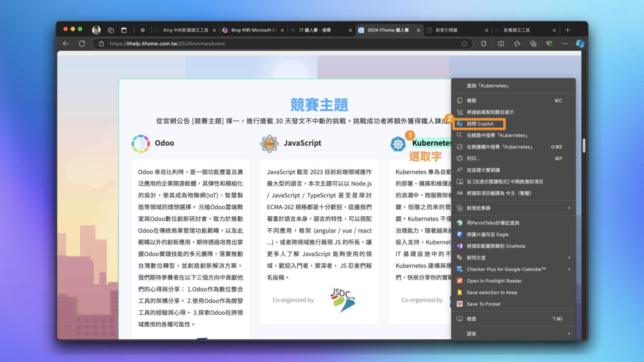Open the Settings and more ellipsis
Screen dimensions: 644x362
565,43
